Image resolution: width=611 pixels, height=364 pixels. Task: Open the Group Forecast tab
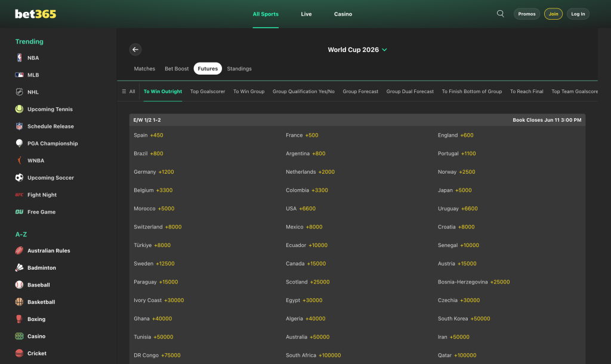(x=360, y=91)
